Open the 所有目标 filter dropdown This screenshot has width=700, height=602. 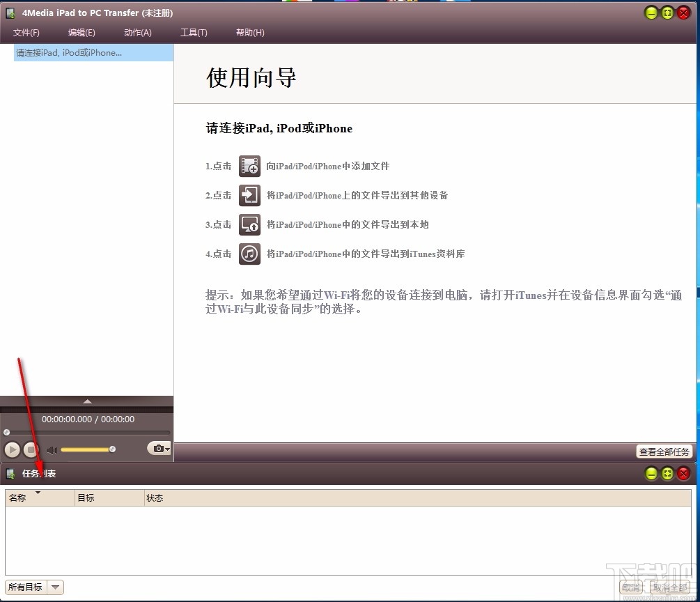pyautogui.click(x=55, y=587)
